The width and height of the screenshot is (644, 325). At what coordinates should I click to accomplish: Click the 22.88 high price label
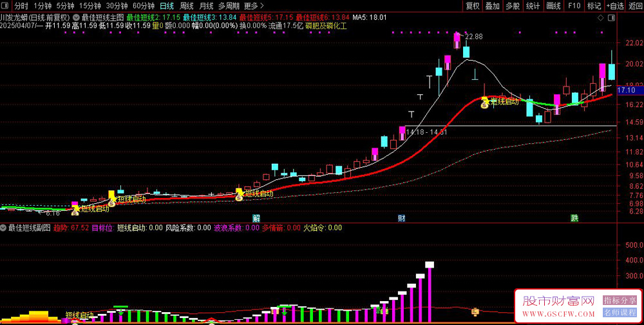click(473, 37)
